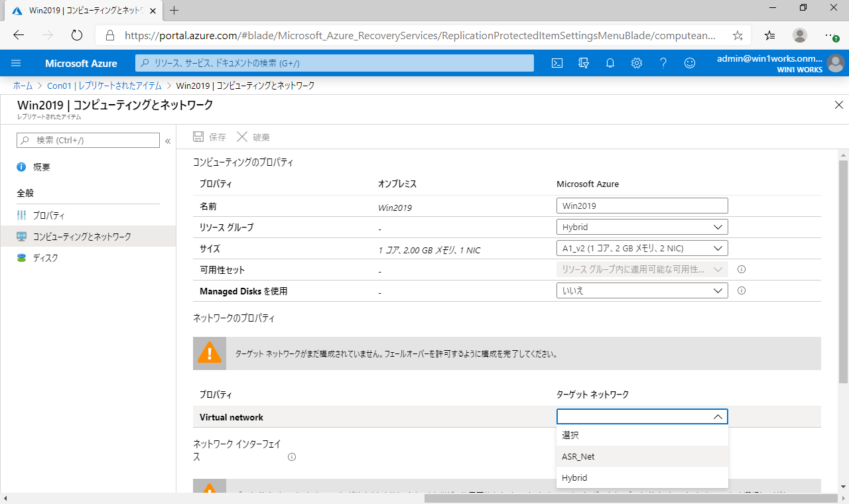Go to ホーム breadcrumb link

pyautogui.click(x=23, y=86)
